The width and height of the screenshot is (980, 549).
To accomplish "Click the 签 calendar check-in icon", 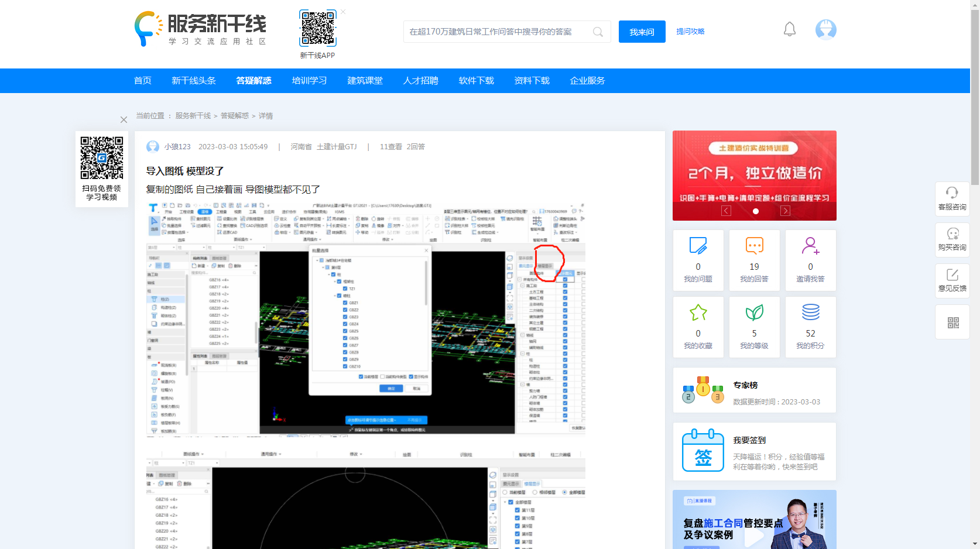I will click(x=703, y=451).
